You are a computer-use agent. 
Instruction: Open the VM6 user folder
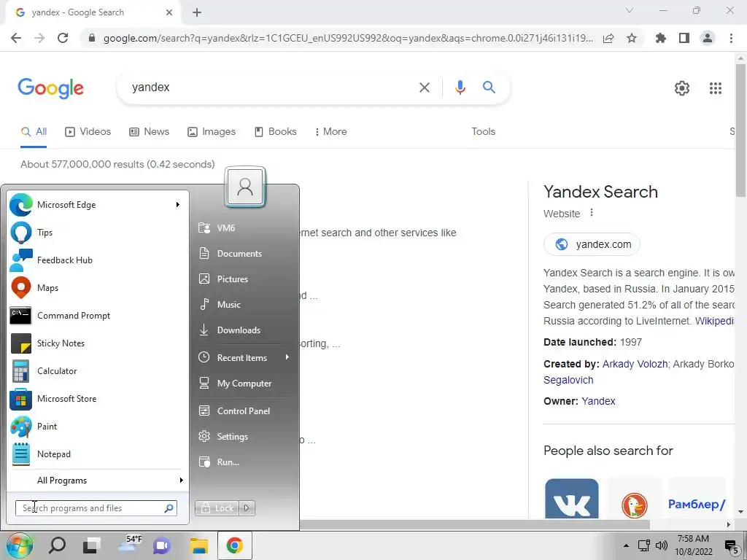(244, 227)
